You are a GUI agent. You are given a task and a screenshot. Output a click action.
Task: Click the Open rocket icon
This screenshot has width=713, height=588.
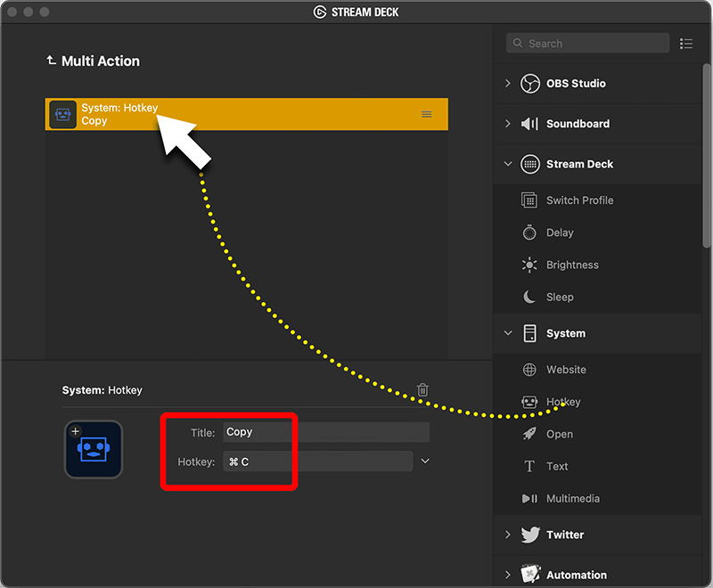click(x=529, y=434)
